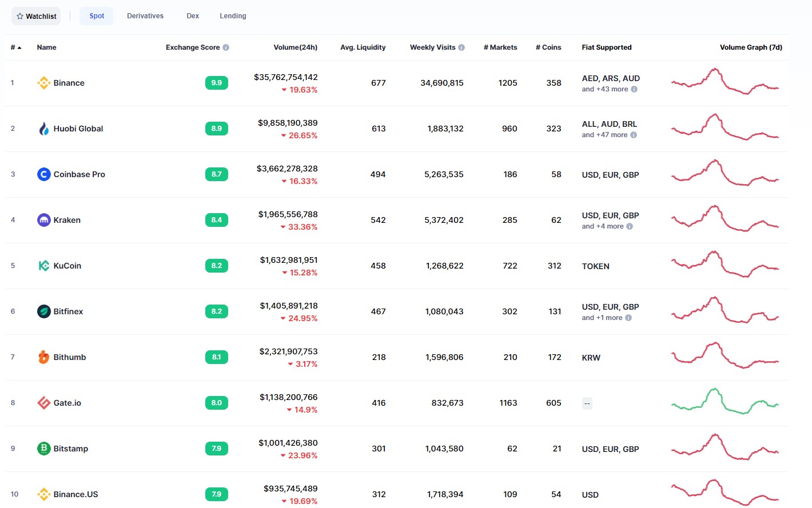Switch to the Lending tab
The width and height of the screenshot is (812, 508).
pyautogui.click(x=233, y=16)
